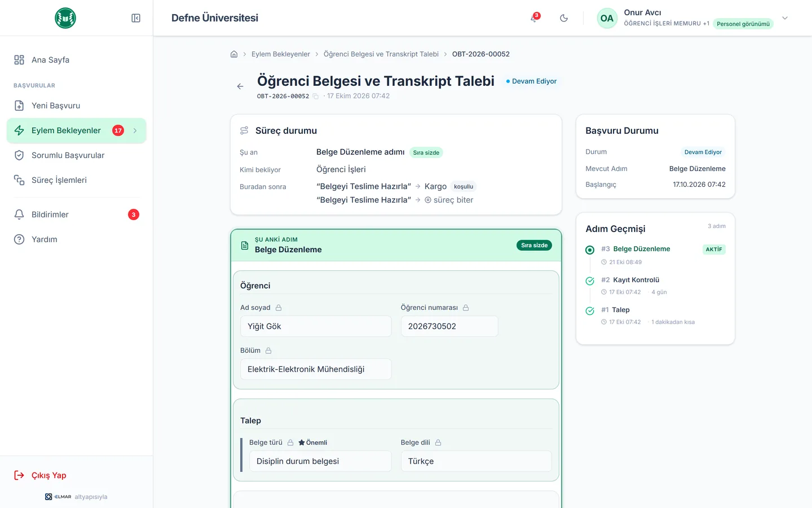
Task: Click lock icon beside Belge dili
Action: pos(438,443)
